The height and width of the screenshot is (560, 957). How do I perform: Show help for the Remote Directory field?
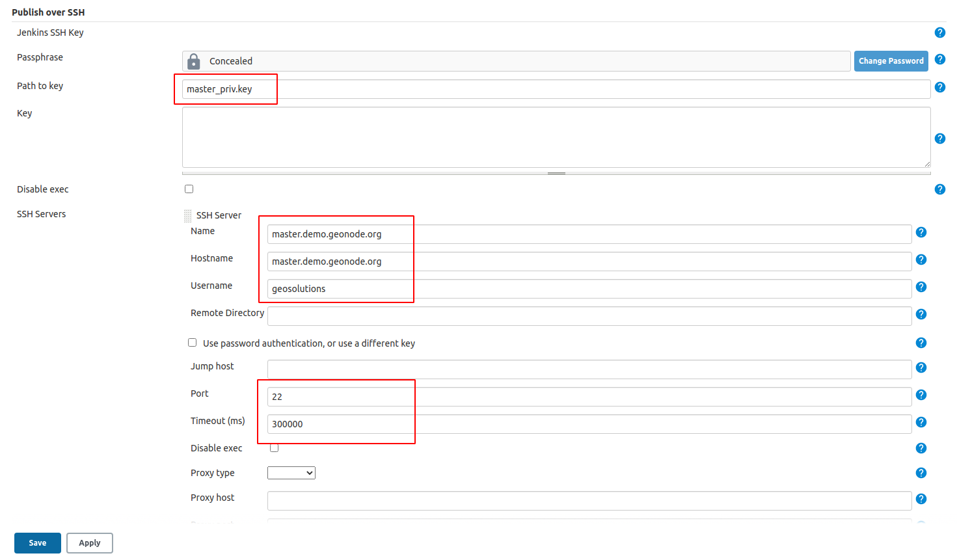tap(921, 314)
